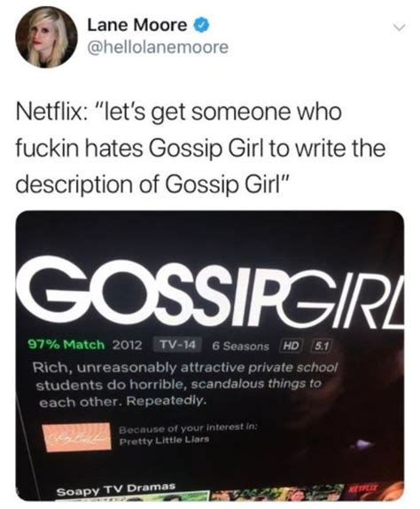The image size is (420, 509).
Task: Open Lane Moore's profile avatar
Action: (x=46, y=37)
